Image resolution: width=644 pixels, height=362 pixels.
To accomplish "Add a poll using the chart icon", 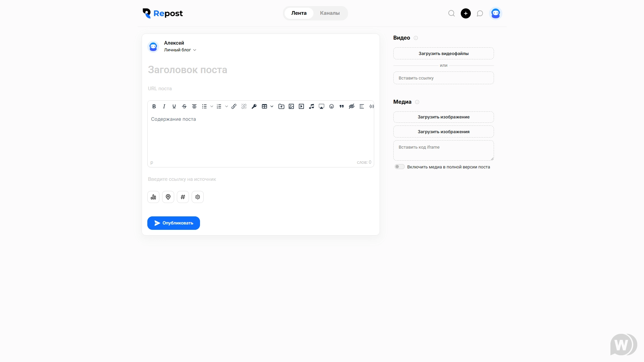I will pos(153,197).
